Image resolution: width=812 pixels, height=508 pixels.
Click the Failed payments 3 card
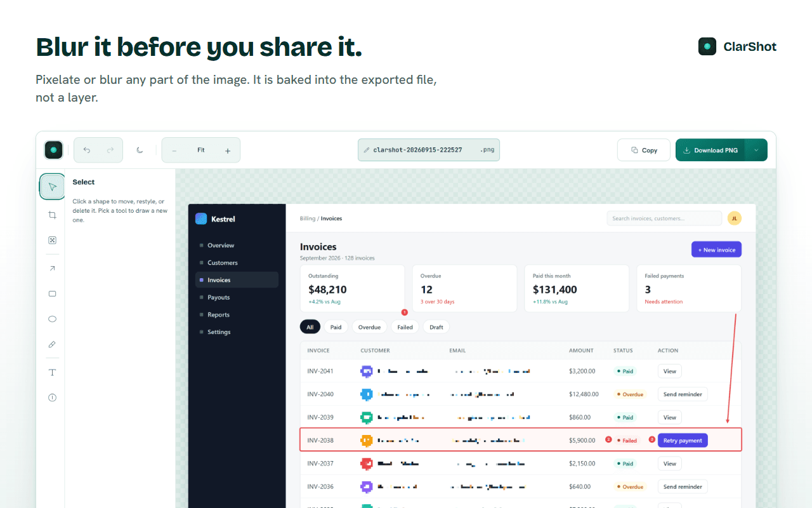(x=689, y=288)
